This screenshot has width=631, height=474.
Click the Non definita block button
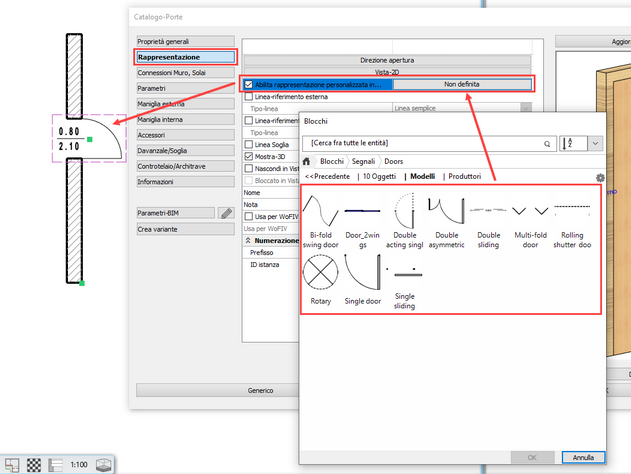(462, 84)
